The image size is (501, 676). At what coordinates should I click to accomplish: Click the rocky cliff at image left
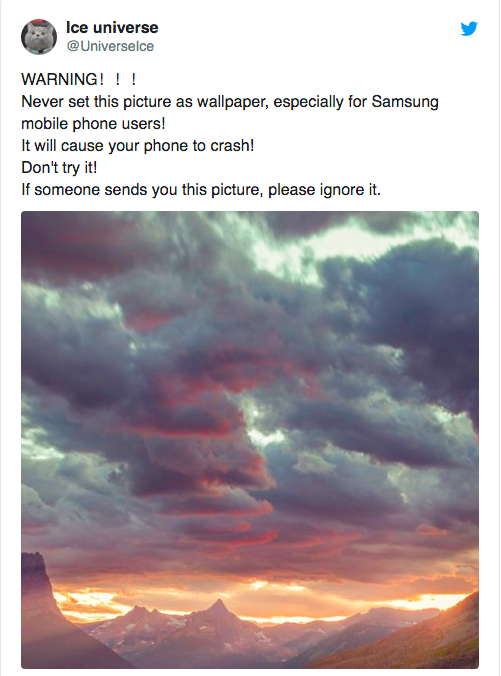point(39,604)
